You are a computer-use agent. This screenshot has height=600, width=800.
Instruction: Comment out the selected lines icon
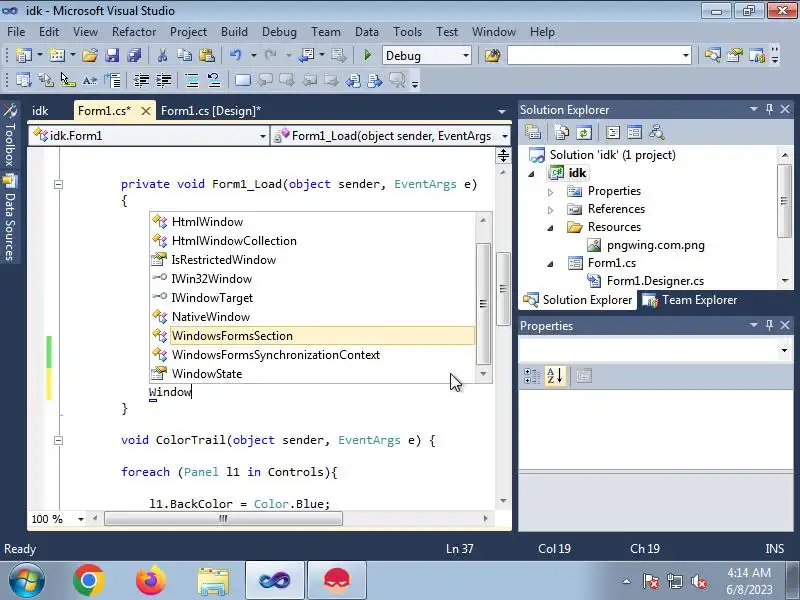point(192,80)
